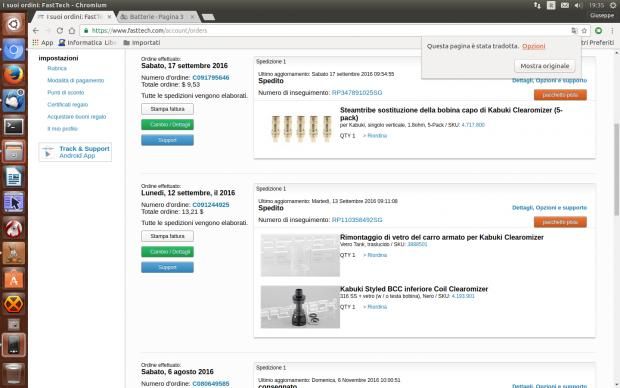Open order number C091244925
The width and height of the screenshot is (620, 388).
[x=211, y=205]
